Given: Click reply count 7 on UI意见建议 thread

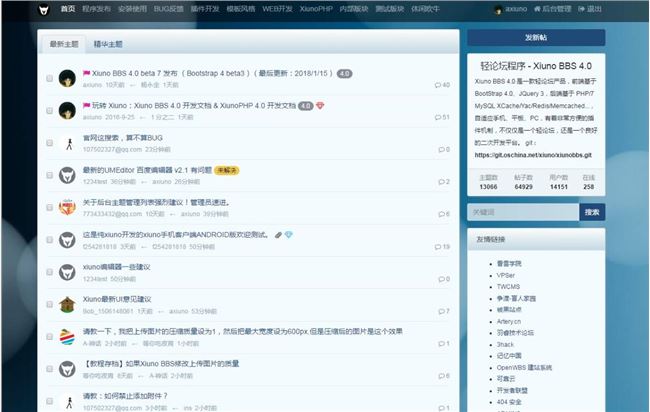Looking at the screenshot, I should click(x=444, y=311).
